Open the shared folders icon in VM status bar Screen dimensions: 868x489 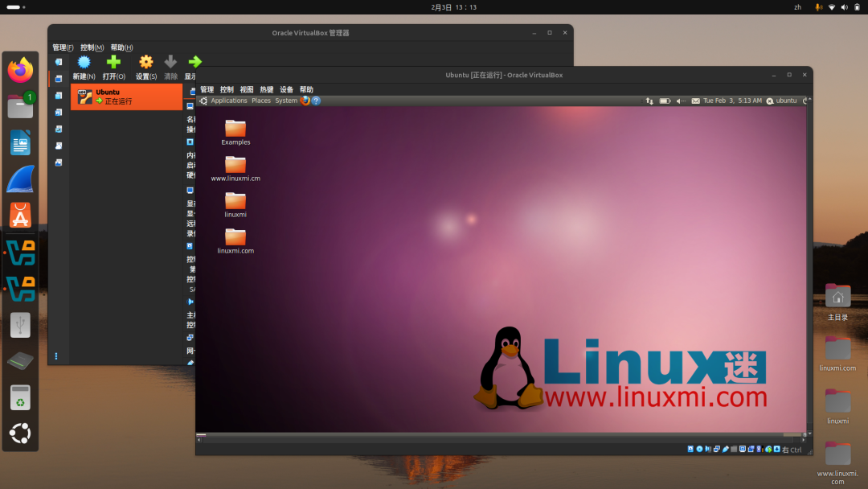click(x=734, y=449)
